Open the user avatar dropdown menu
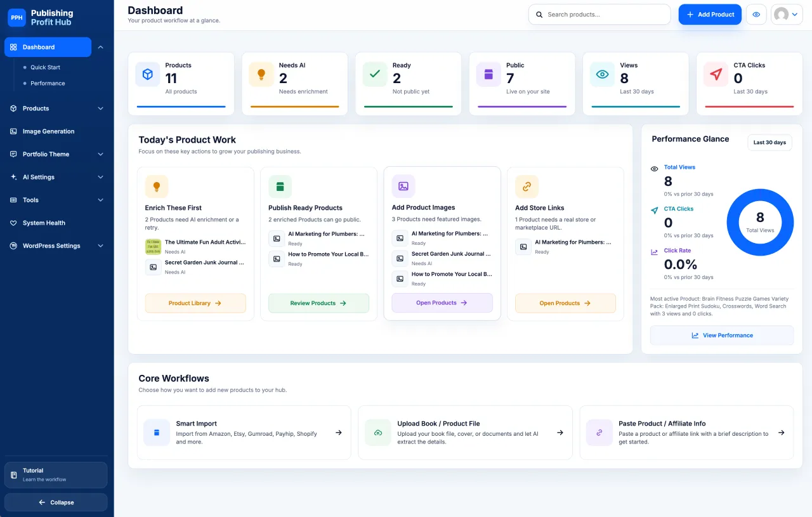 [x=787, y=14]
